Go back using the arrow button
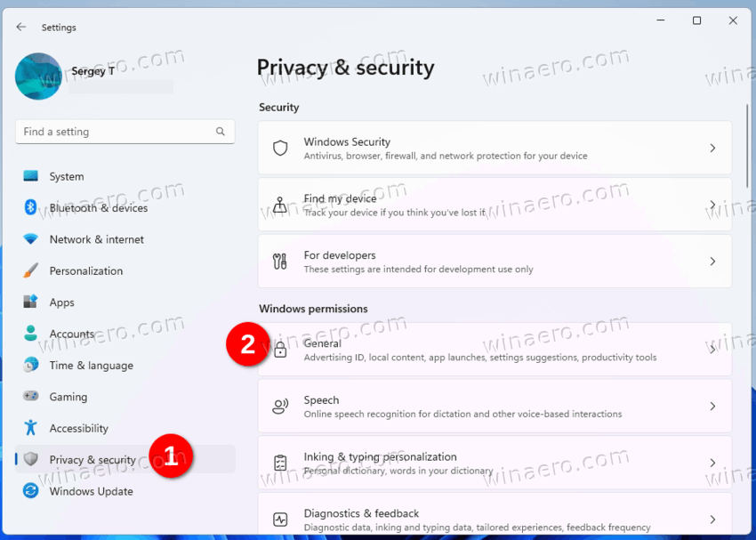This screenshot has height=540, width=756. (20, 27)
